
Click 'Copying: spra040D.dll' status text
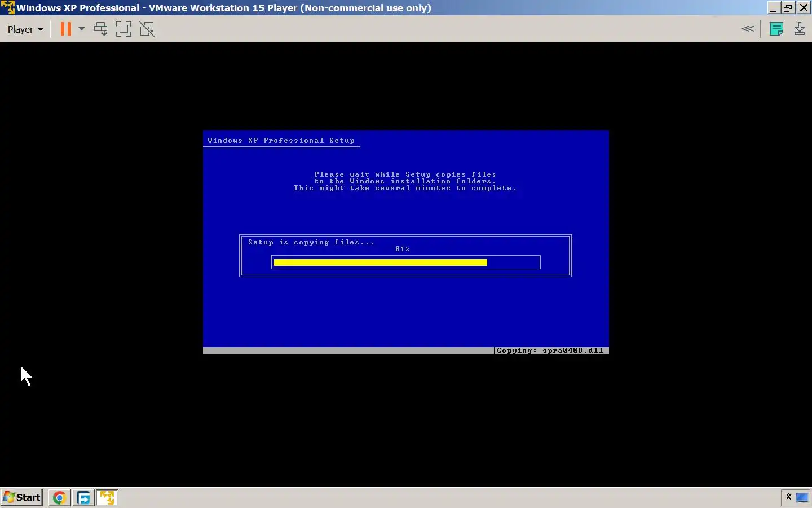pyautogui.click(x=550, y=351)
